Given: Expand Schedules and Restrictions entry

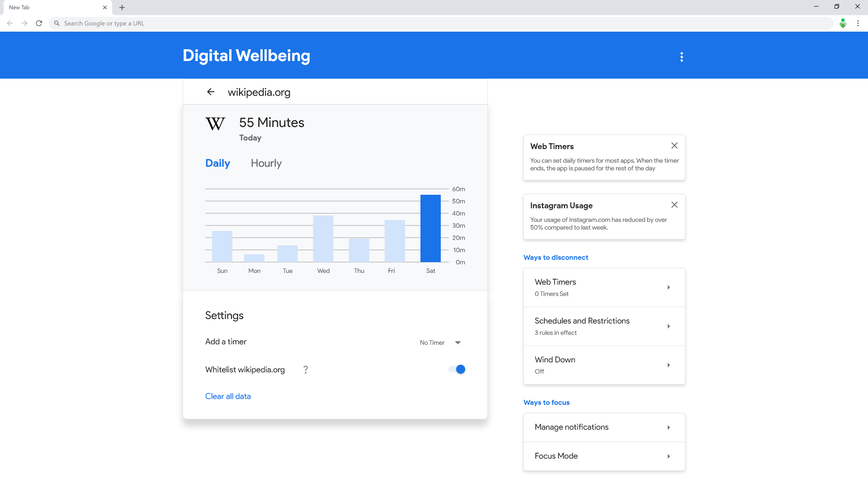Looking at the screenshot, I should pos(604,326).
